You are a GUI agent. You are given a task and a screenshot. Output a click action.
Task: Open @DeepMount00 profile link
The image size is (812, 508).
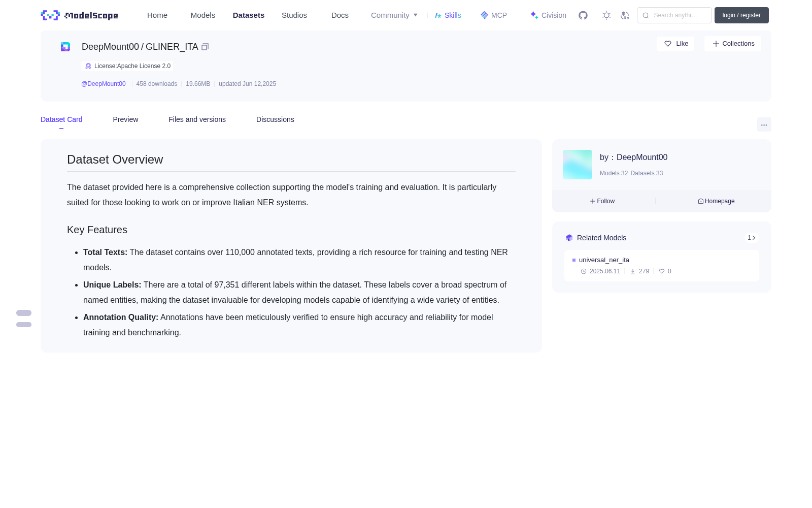click(104, 84)
